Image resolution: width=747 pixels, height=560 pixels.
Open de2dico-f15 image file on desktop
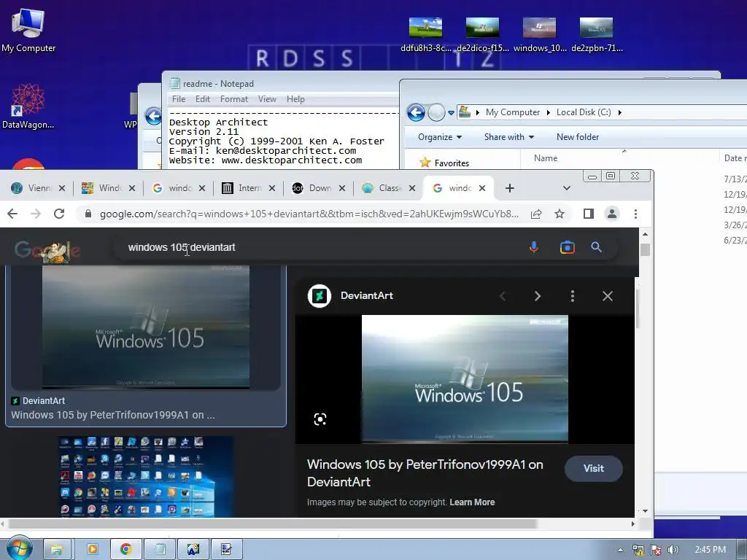point(482,34)
